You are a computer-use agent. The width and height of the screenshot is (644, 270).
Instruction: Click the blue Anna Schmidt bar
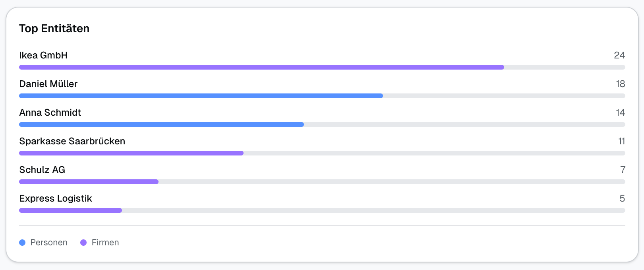click(161, 124)
